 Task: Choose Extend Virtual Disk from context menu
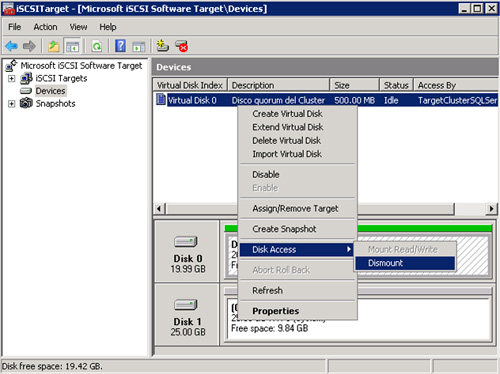point(298,127)
